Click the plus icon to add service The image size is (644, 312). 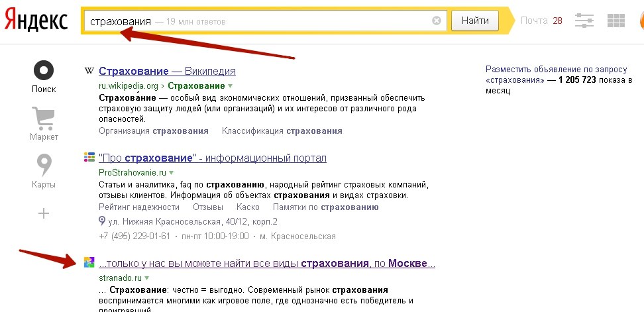44,213
